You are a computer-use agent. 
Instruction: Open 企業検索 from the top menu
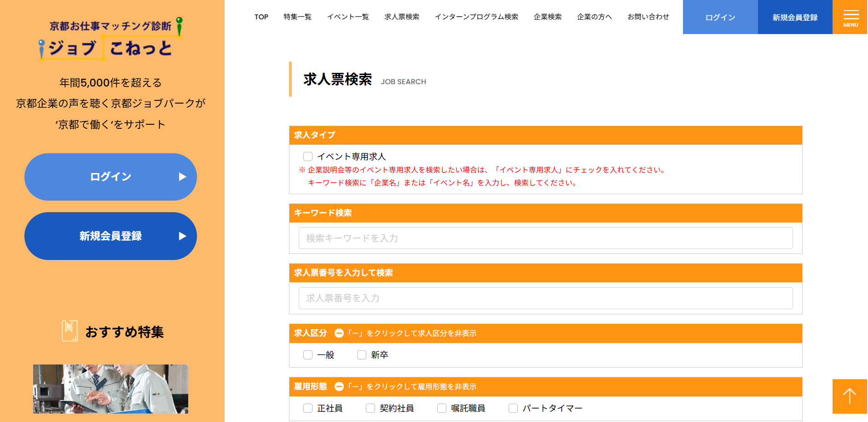[547, 17]
